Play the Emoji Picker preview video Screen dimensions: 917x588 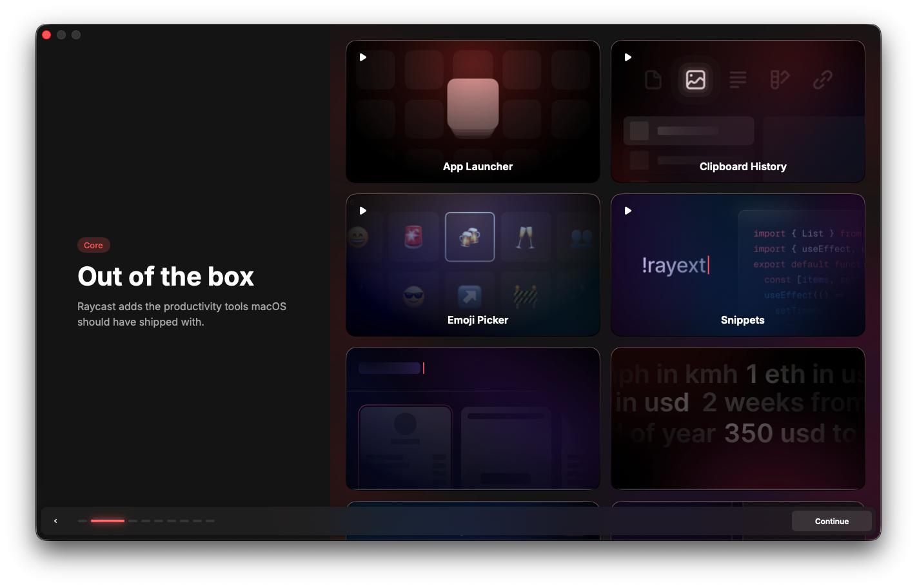click(x=363, y=211)
